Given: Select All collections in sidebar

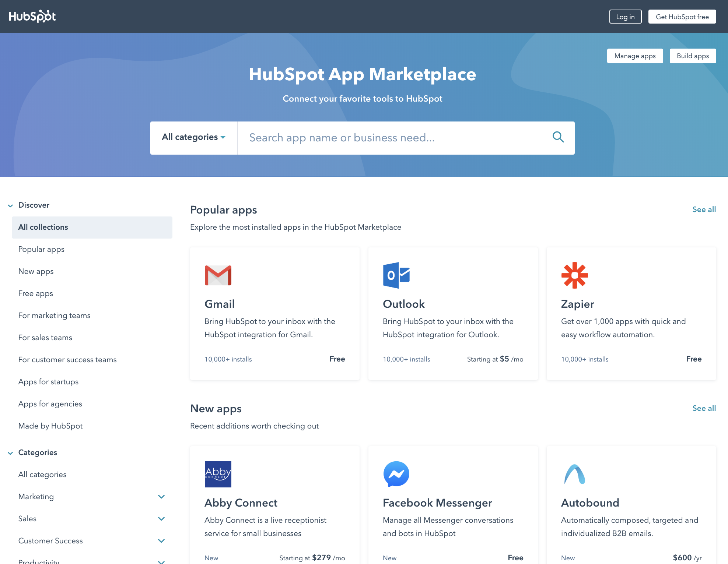Looking at the screenshot, I should (x=92, y=227).
